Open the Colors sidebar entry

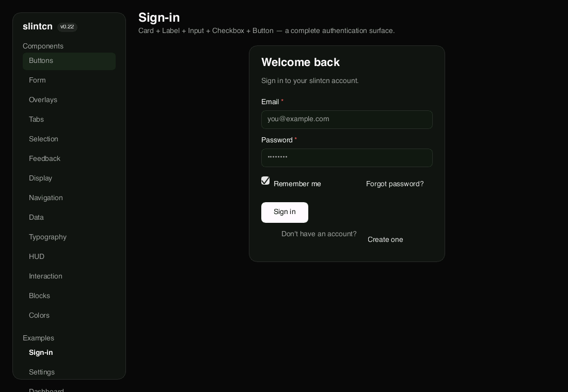click(x=69, y=315)
